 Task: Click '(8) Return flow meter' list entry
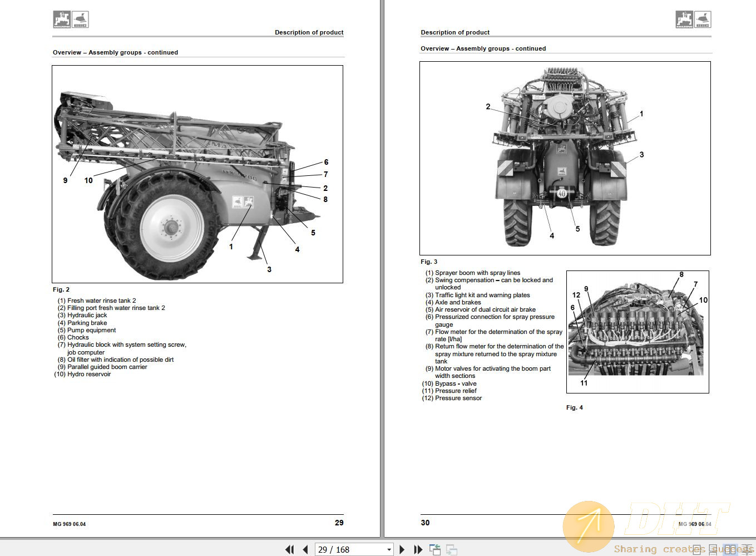coord(495,353)
